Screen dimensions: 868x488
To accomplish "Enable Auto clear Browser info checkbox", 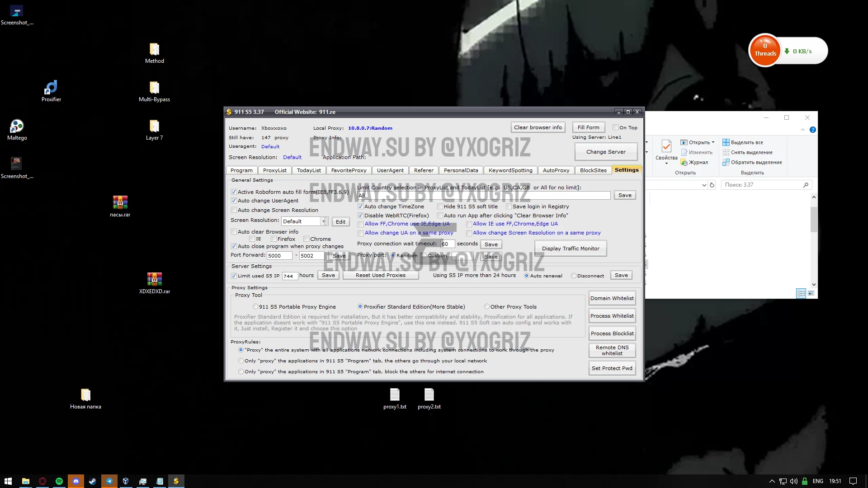I will point(234,232).
